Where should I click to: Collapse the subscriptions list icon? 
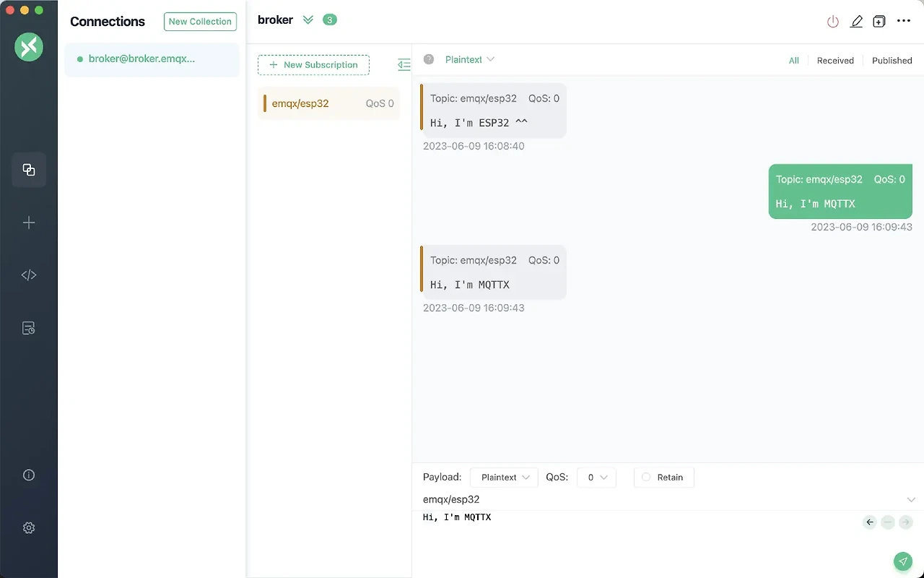[x=404, y=65]
